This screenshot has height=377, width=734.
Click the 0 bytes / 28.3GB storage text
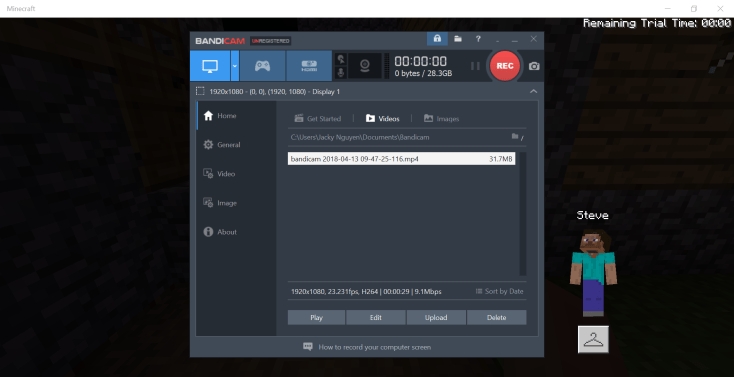[423, 74]
